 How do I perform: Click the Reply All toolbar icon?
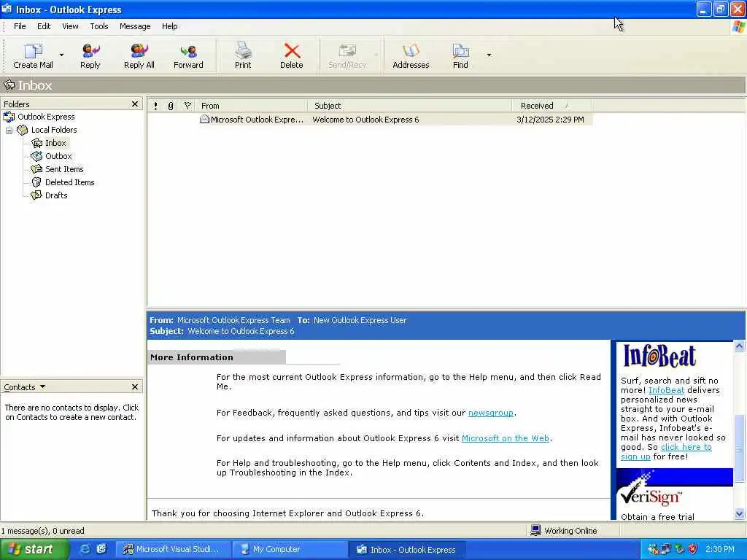[139, 55]
